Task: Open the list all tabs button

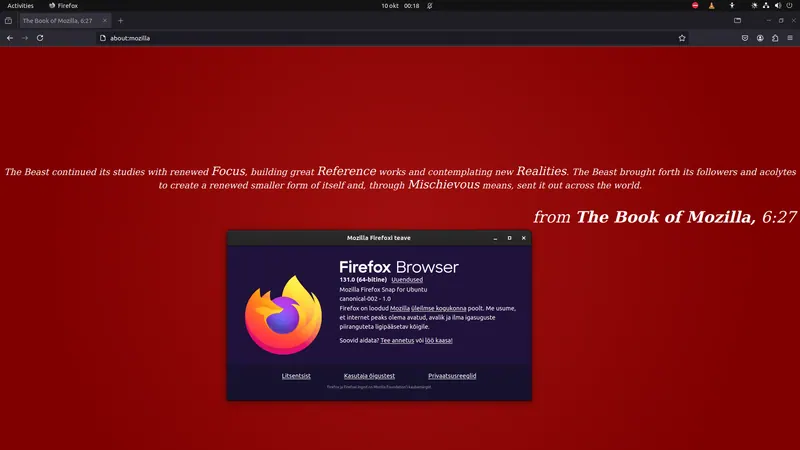Action: (x=737, y=21)
